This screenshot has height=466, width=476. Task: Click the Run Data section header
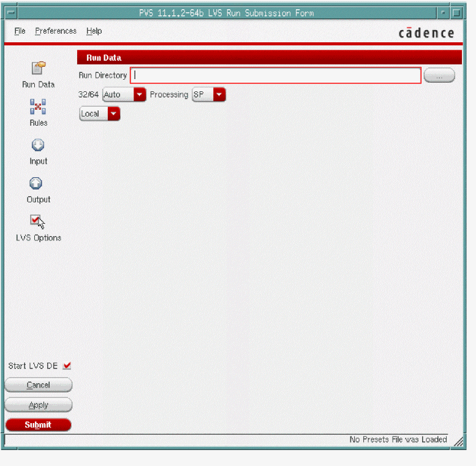tap(270, 58)
